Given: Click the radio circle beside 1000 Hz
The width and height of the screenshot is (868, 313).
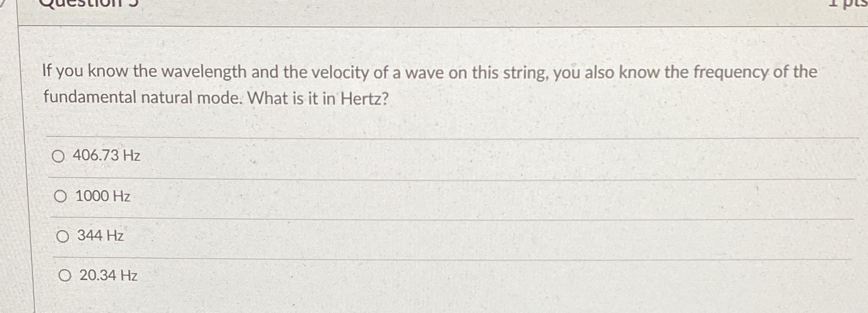Looking at the screenshot, I should coord(61,197).
